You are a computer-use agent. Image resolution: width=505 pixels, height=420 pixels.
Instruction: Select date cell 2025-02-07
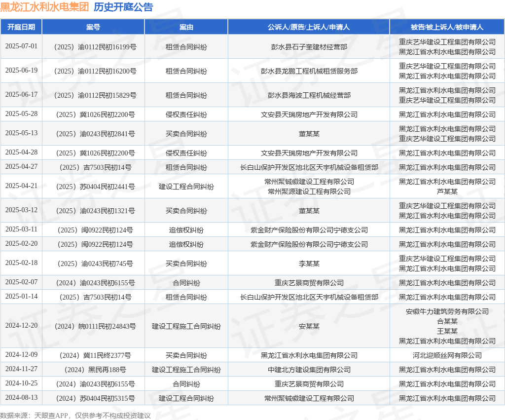click(x=21, y=282)
